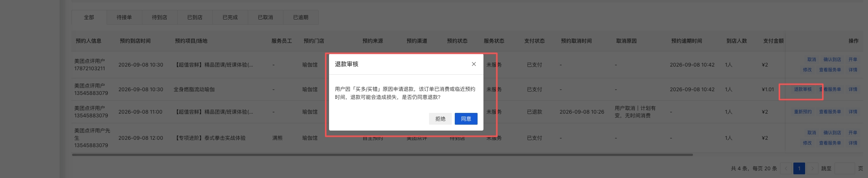Click the 支付金额 column header
The width and height of the screenshot is (868, 178).
(774, 41)
